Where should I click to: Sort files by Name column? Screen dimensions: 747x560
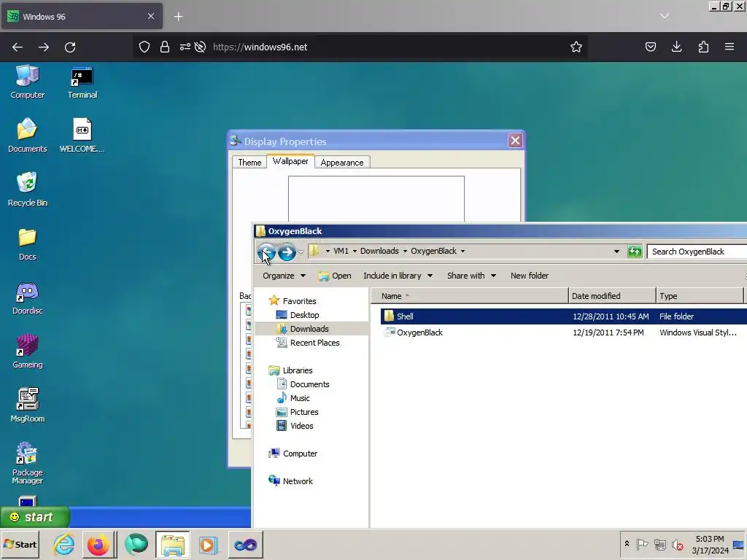[x=470, y=296]
